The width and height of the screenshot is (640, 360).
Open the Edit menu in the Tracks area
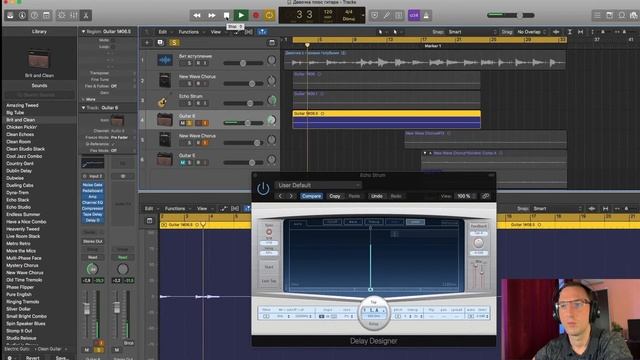point(164,32)
